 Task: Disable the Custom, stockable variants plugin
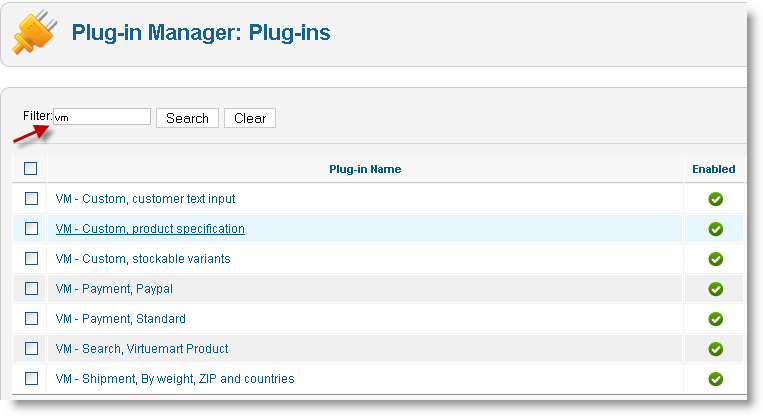pyautogui.click(x=715, y=259)
